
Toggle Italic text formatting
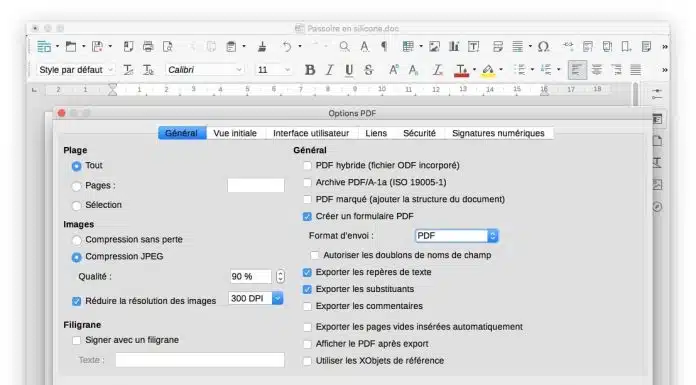pyautogui.click(x=329, y=70)
